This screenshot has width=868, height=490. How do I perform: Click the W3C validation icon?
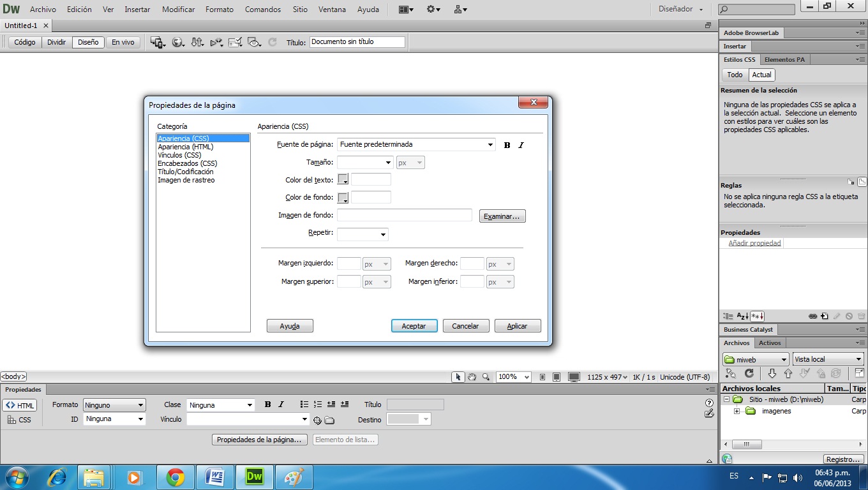coord(217,42)
